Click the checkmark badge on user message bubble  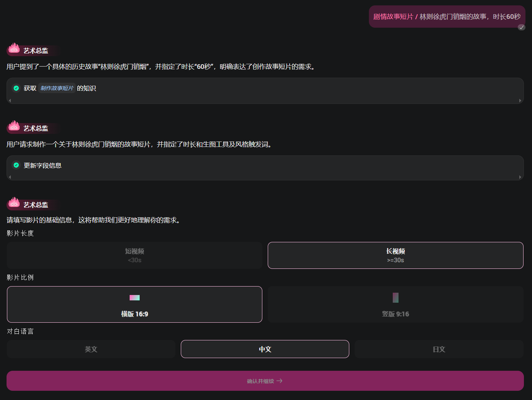521,27
